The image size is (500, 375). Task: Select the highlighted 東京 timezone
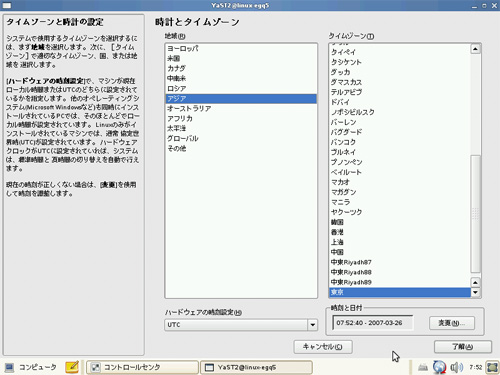click(400, 292)
